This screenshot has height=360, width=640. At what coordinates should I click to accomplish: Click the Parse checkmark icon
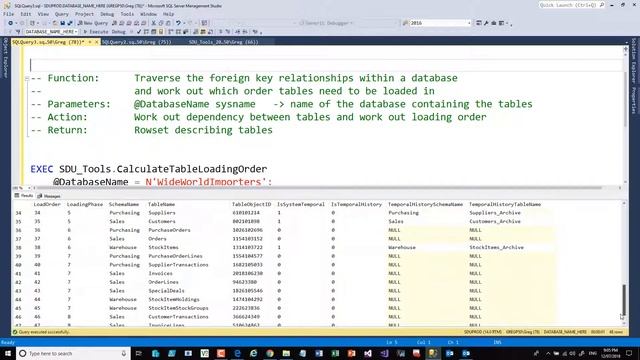tap(139, 32)
